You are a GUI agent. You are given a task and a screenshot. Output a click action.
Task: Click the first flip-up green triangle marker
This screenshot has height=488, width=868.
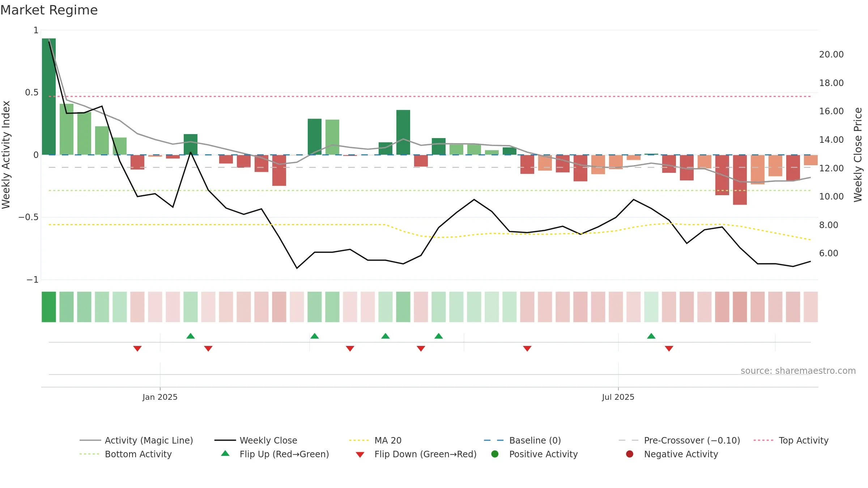(191, 336)
